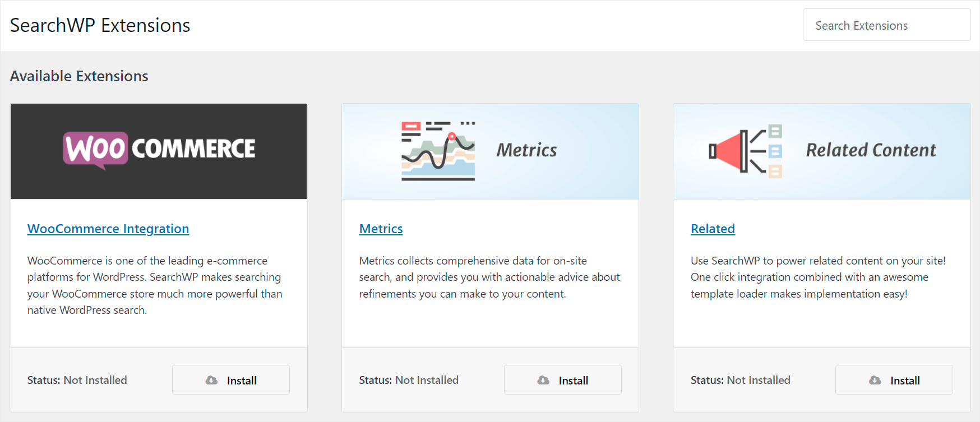Install the Related extension
This screenshot has height=422, width=980.
894,380
